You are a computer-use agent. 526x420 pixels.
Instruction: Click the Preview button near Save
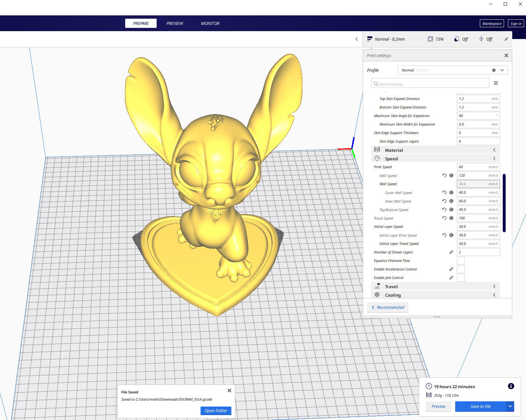pyautogui.click(x=438, y=406)
